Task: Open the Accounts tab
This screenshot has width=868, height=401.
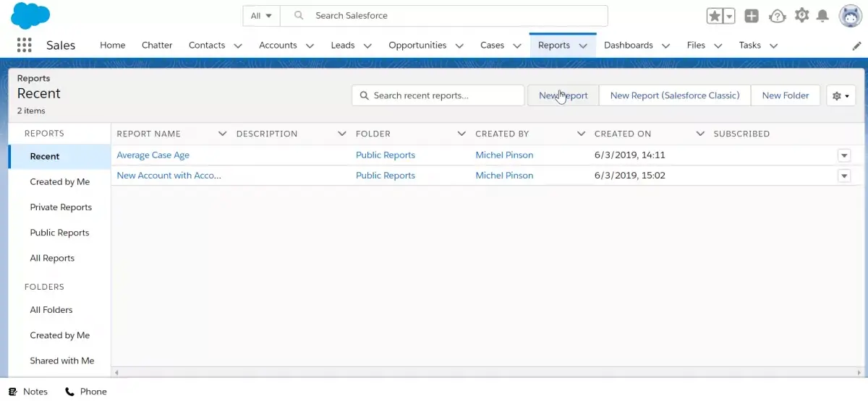Action: tap(278, 45)
